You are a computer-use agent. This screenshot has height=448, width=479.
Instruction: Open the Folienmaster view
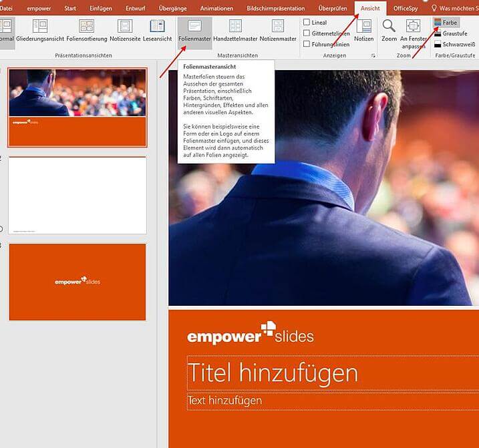coord(194,31)
